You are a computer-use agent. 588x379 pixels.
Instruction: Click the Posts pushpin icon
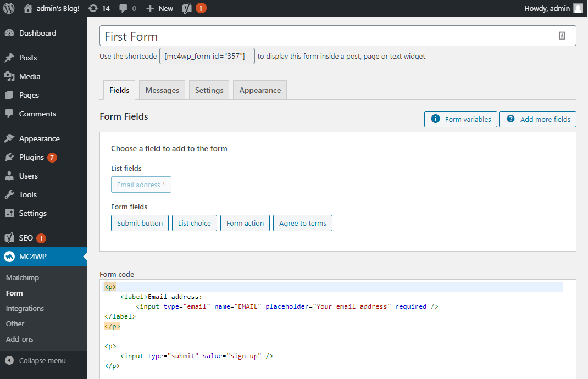[x=9, y=58]
